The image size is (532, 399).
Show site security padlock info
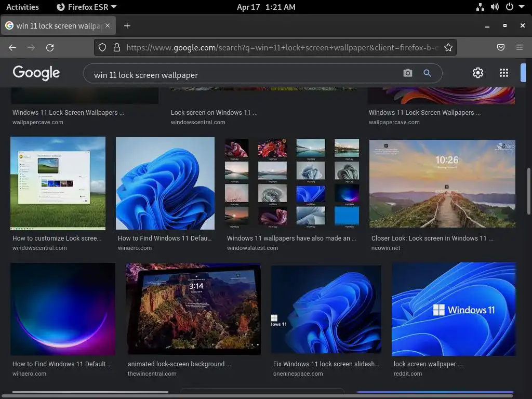coord(117,47)
